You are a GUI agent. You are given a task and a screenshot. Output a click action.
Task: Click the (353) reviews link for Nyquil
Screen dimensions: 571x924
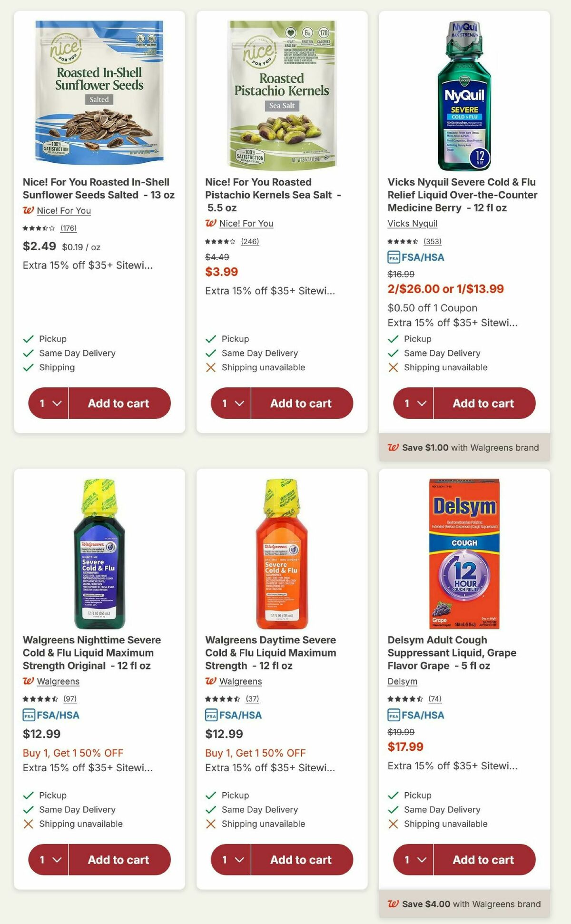point(433,241)
